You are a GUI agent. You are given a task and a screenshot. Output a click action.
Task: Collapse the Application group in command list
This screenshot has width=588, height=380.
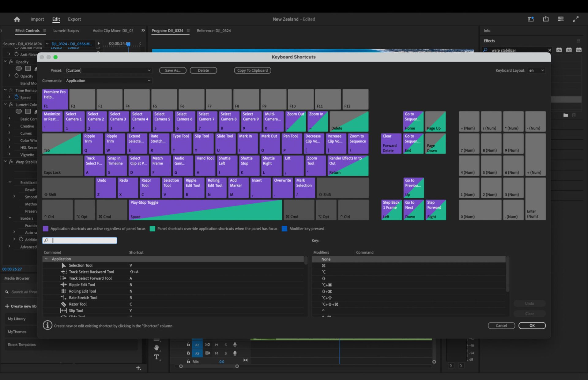[46, 259]
